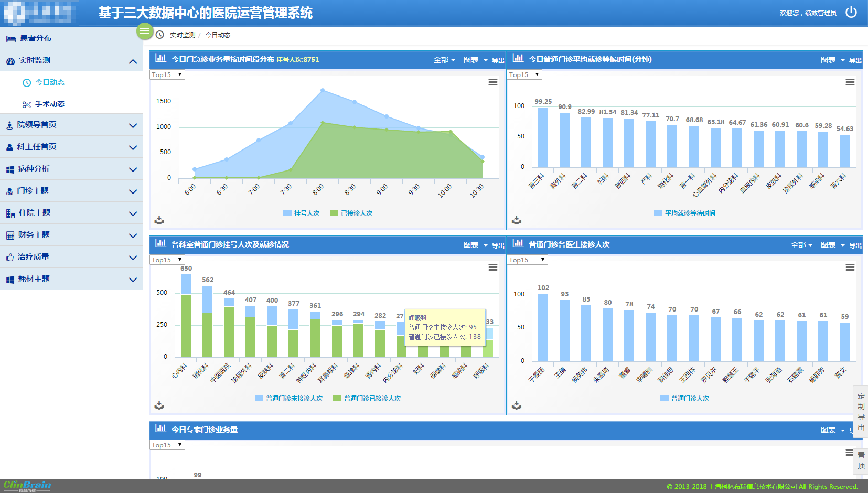Select 手术动态 submenu item
Screen dimensions: 868x493
pyautogui.click(x=77, y=104)
